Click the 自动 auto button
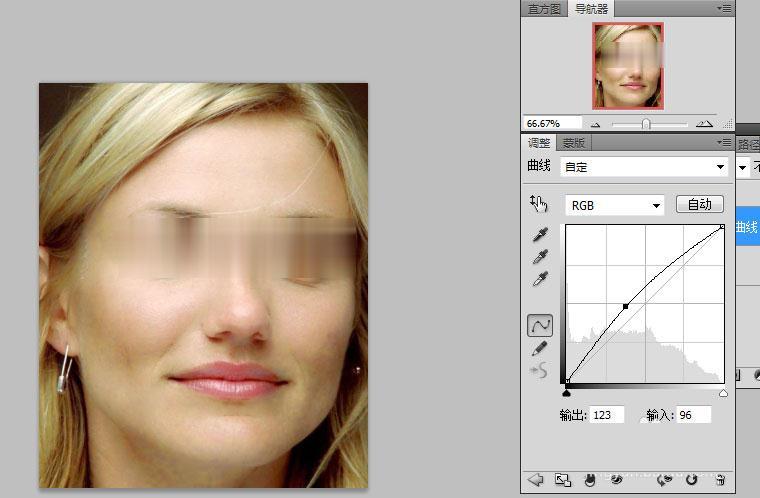Screen dimensions: 760x498 (x=700, y=204)
